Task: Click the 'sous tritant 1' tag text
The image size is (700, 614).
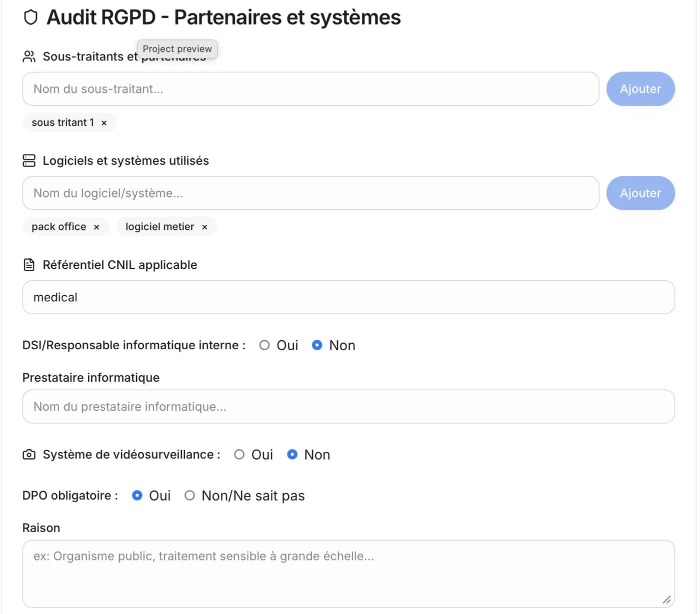Action: [63, 123]
